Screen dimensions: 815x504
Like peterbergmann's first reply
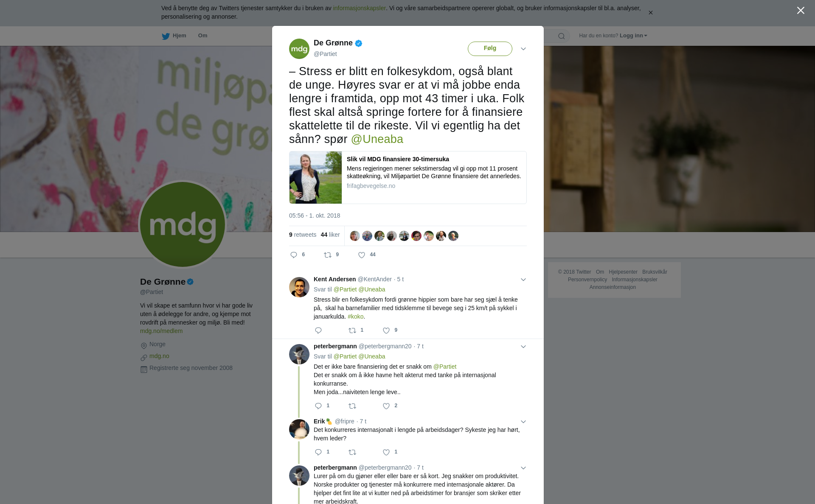click(386, 406)
